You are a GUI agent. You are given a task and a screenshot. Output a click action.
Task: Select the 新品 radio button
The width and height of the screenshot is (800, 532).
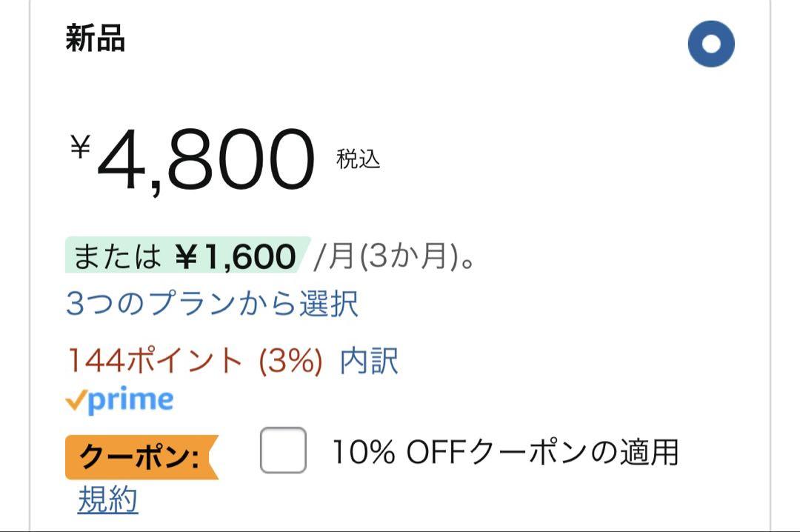click(x=710, y=44)
